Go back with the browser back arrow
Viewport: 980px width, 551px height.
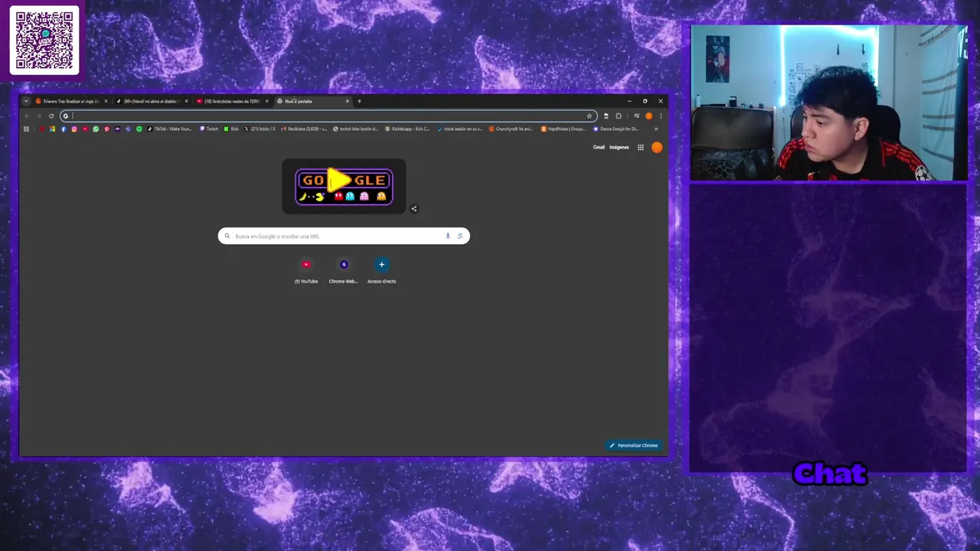click(26, 116)
